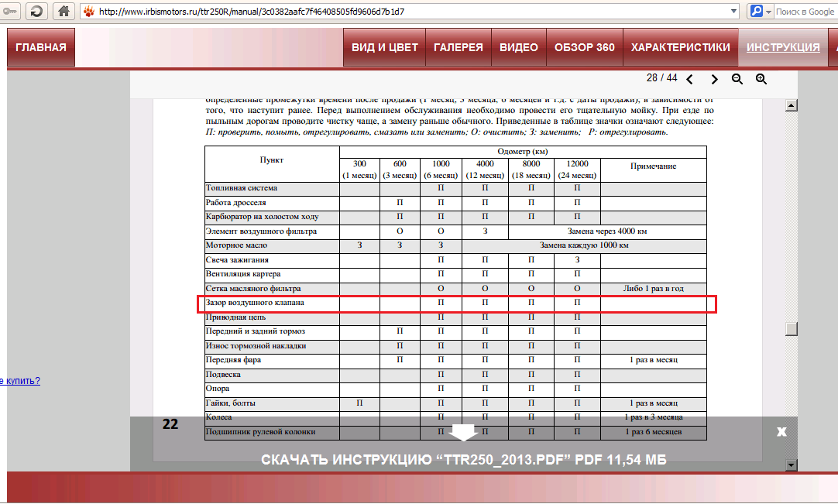Open the address bar history dropdown arrow
The image size is (838, 504).
coord(733,11)
